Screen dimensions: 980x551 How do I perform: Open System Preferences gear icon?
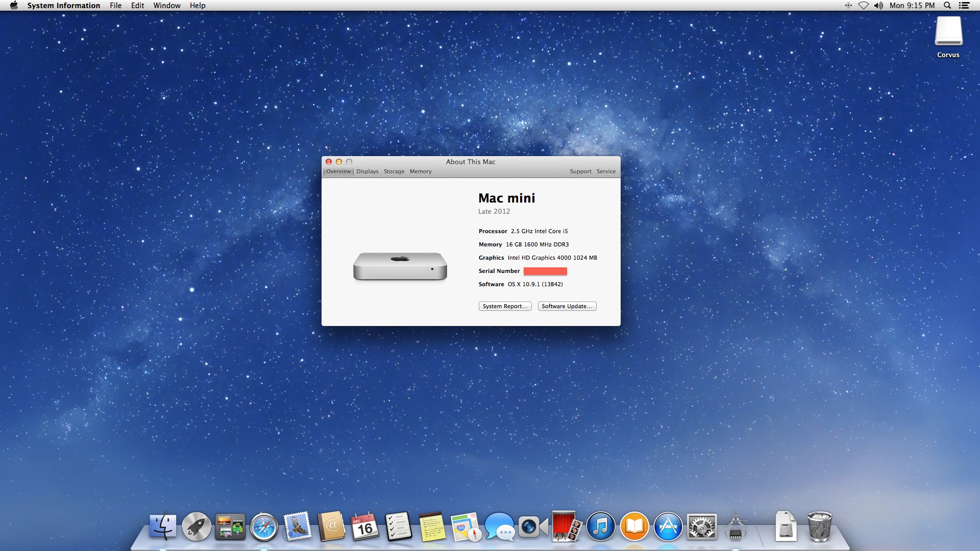702,527
